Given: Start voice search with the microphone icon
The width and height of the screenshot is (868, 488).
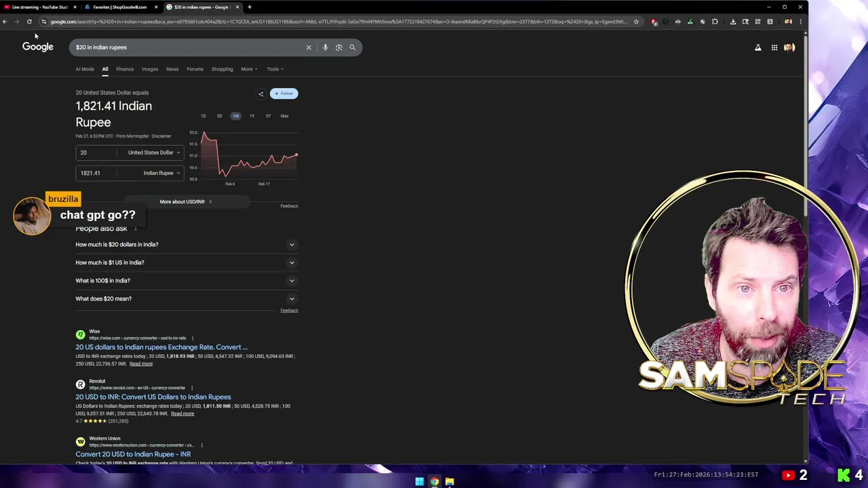Looking at the screenshot, I should tap(325, 47).
